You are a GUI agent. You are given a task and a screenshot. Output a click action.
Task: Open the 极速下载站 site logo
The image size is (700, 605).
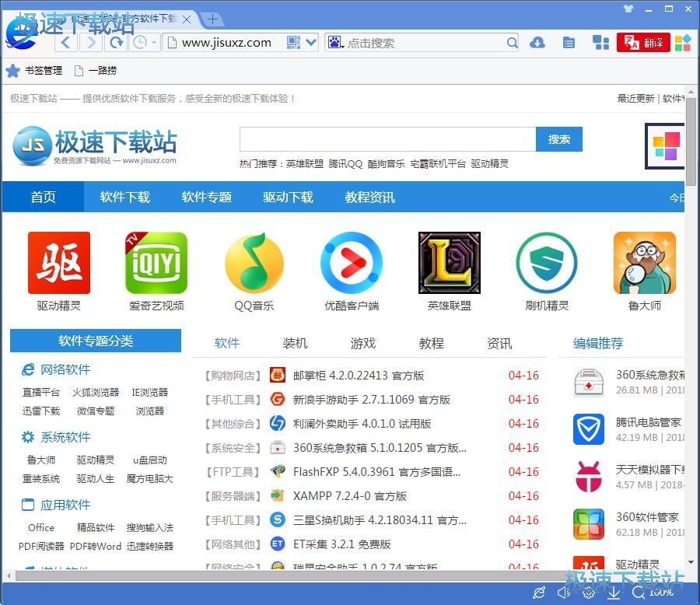coord(95,146)
